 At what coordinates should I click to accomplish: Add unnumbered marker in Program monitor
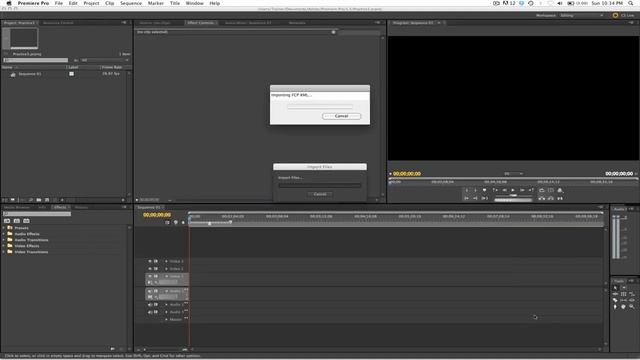(x=484, y=190)
